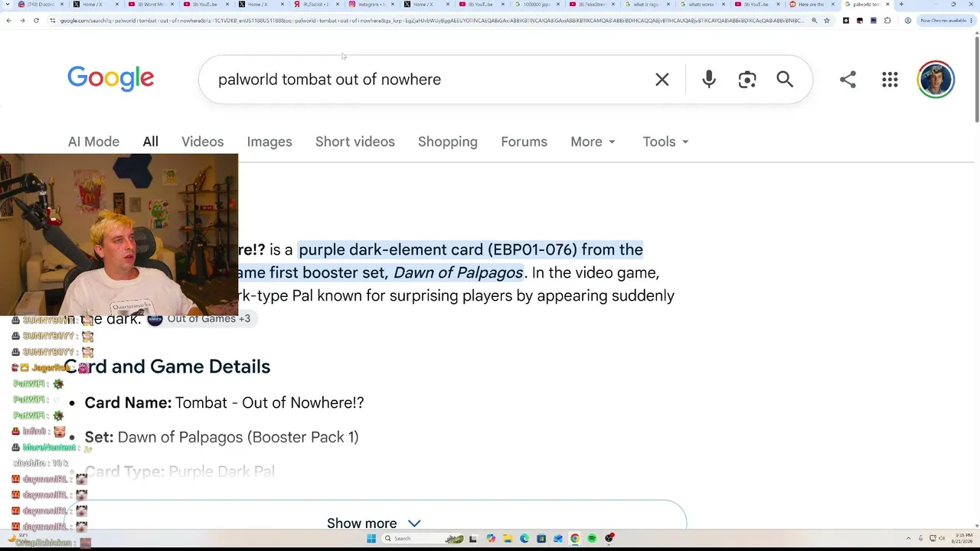Click the 'Card and Game Details' heading

[x=167, y=367]
